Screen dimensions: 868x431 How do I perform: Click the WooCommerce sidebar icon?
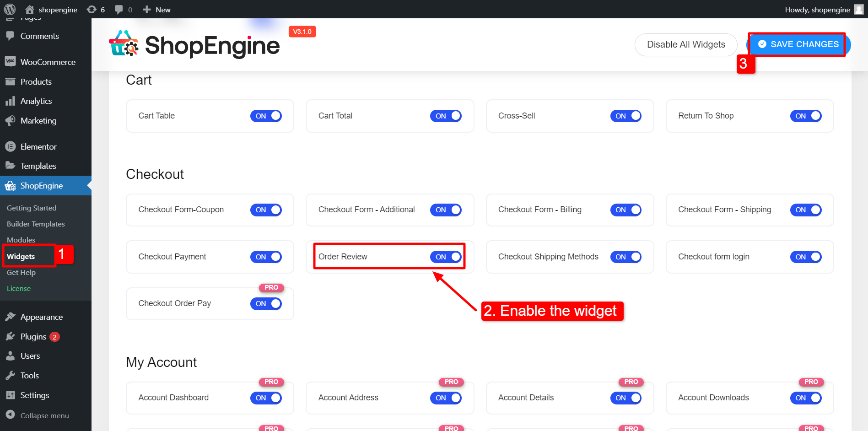pyautogui.click(x=10, y=62)
